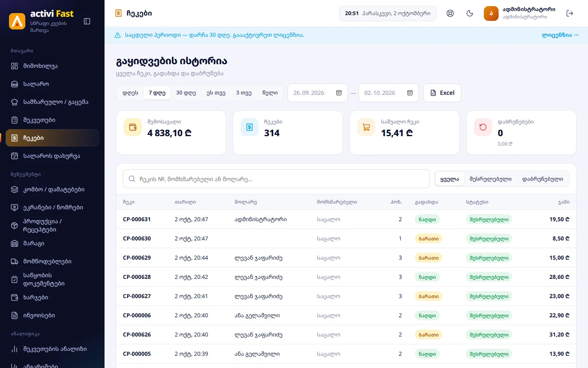Open the end date 02.10.2026 calendar icon
The image size is (588, 368).
410,93
